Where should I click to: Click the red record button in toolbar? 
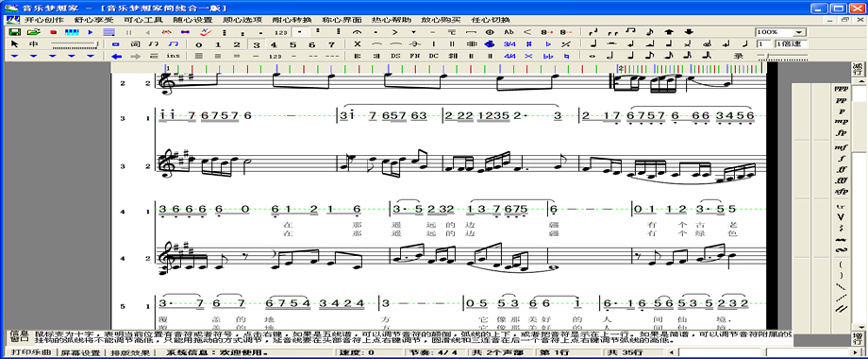[x=53, y=33]
